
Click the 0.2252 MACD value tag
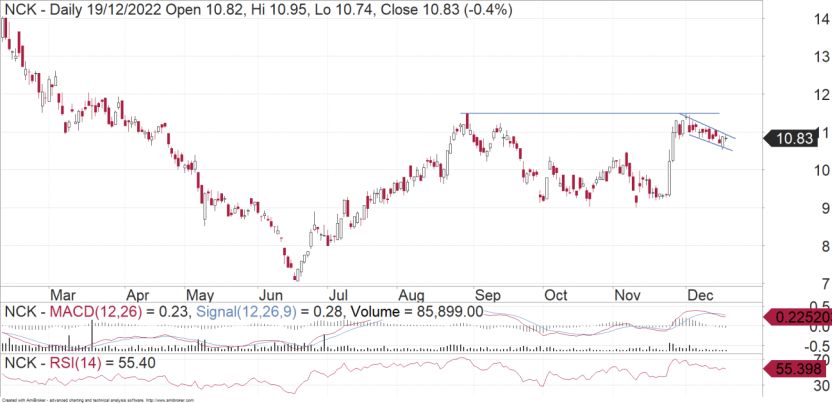(x=798, y=317)
